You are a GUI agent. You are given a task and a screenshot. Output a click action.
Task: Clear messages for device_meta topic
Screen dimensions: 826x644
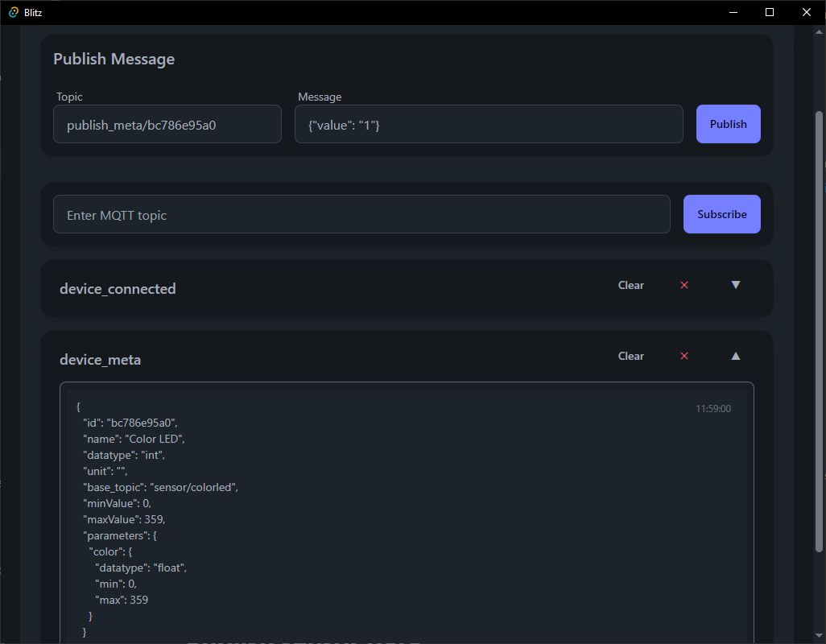coord(630,356)
